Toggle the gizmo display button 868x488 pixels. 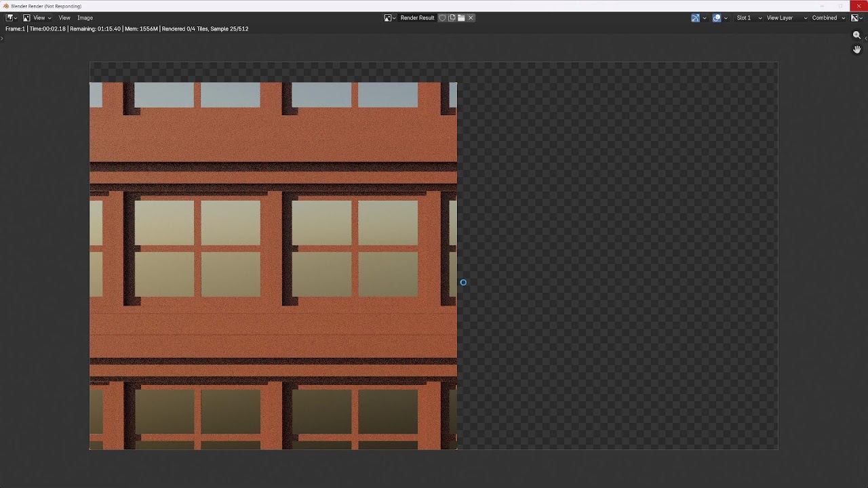695,18
